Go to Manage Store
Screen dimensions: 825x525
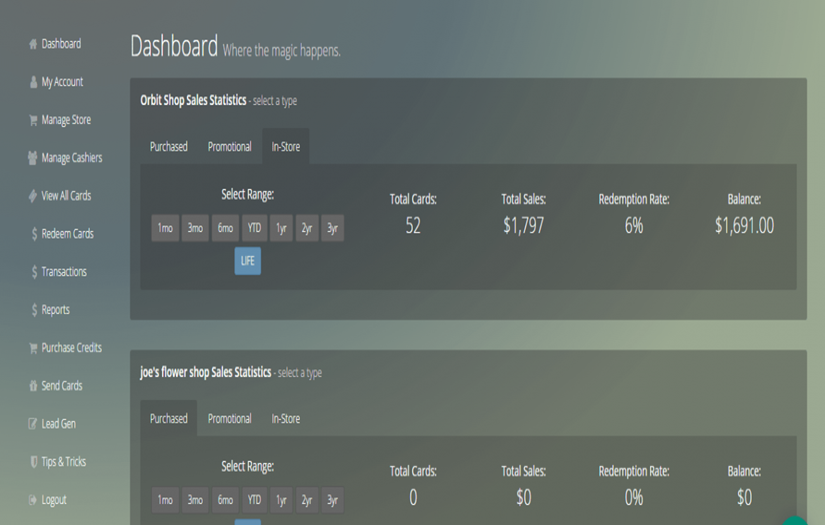coord(66,120)
